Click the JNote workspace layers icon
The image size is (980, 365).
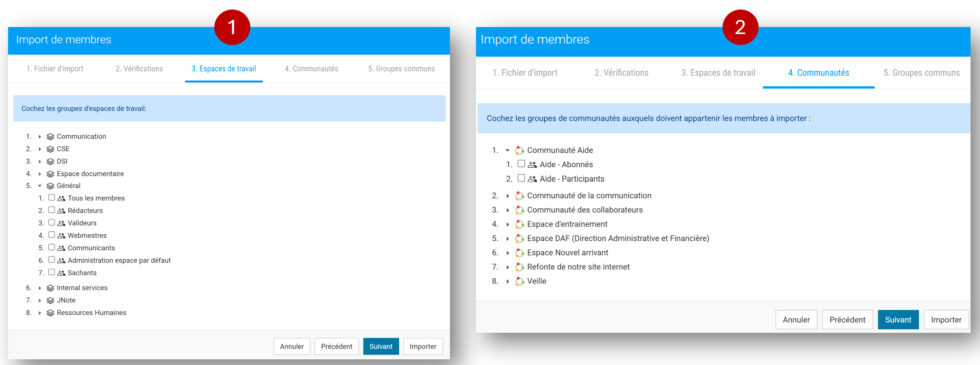click(x=50, y=301)
